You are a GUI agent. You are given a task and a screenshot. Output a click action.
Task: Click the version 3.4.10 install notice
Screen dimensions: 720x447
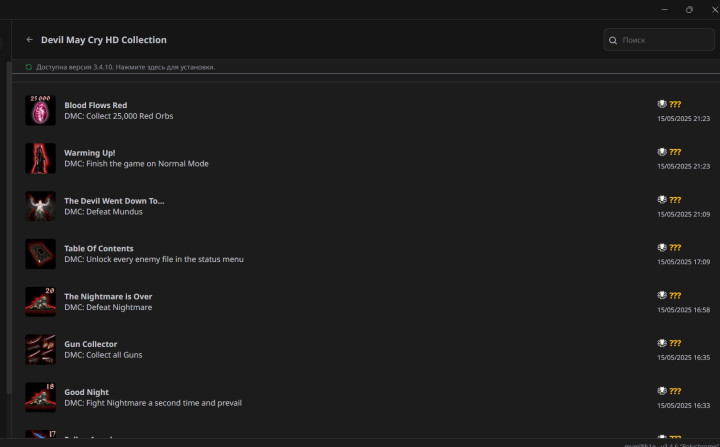pyautogui.click(x=125, y=67)
